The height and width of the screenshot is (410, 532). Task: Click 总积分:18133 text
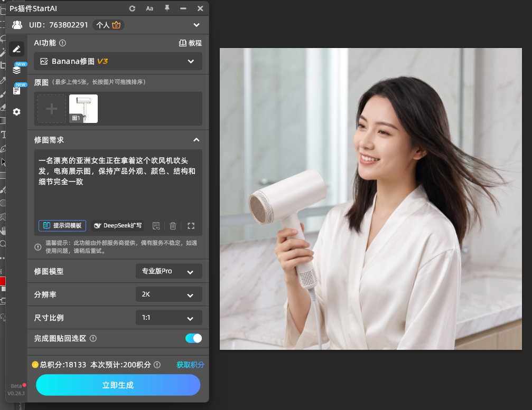pyautogui.click(x=63, y=365)
